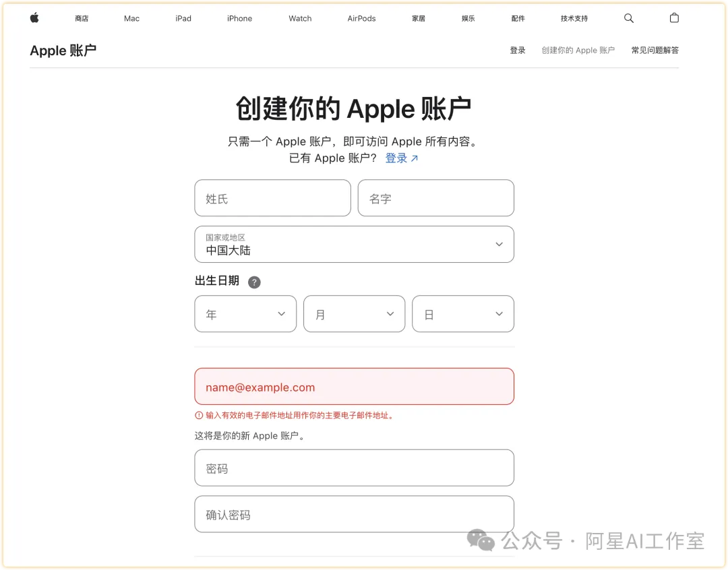Image resolution: width=728 pixels, height=570 pixels.
Task: Click the Apple 账户 title link
Action: (x=63, y=50)
